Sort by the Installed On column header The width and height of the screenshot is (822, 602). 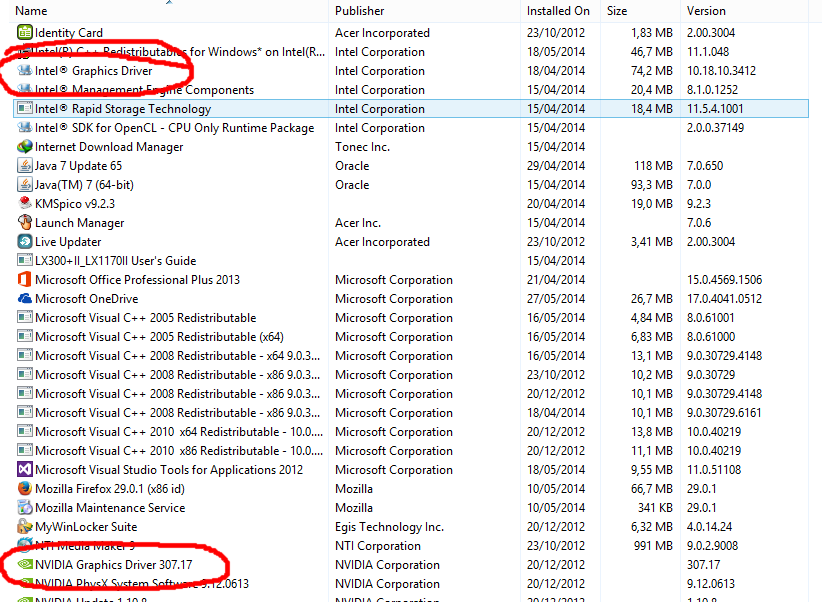tap(558, 10)
